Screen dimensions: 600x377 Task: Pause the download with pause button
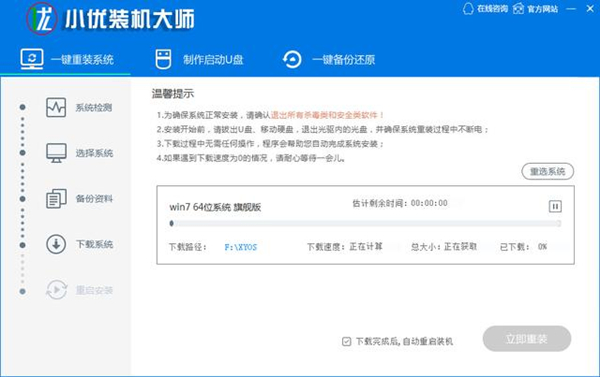click(555, 206)
